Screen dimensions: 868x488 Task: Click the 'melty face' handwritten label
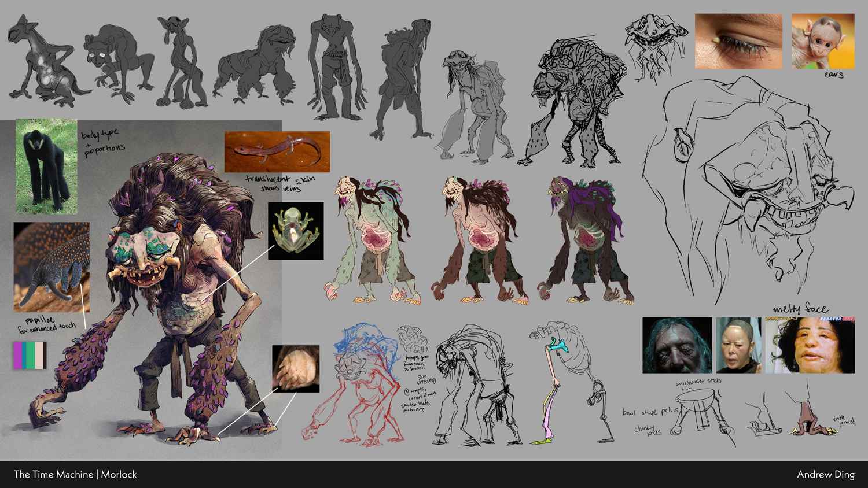(800, 309)
